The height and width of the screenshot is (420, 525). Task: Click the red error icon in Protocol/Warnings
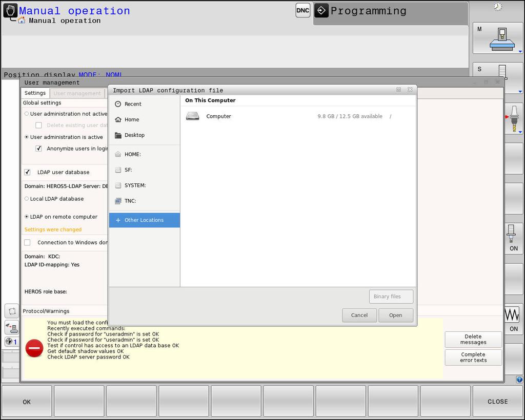click(34, 348)
